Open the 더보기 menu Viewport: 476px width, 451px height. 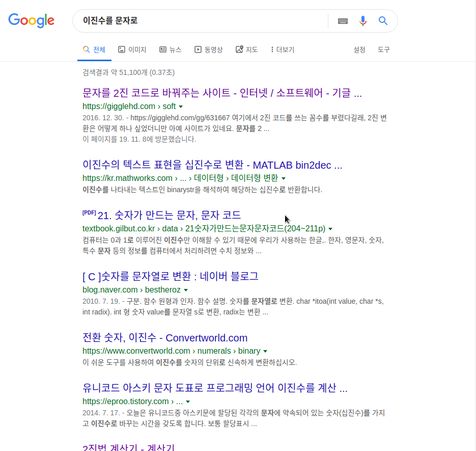(283, 49)
